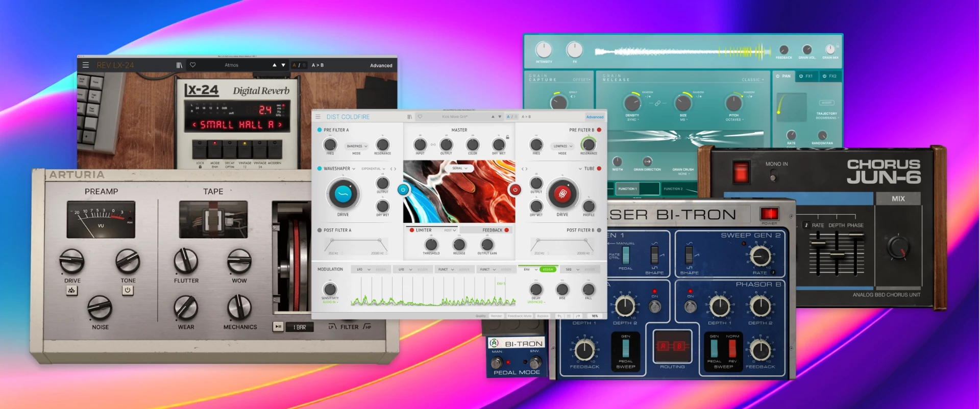Click the play/pause button next to 1 BAR

coord(278,326)
